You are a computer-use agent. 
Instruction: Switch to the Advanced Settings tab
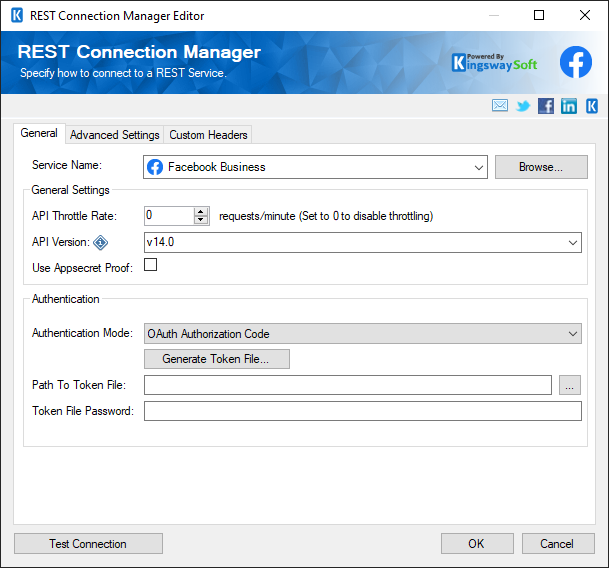pos(115,135)
